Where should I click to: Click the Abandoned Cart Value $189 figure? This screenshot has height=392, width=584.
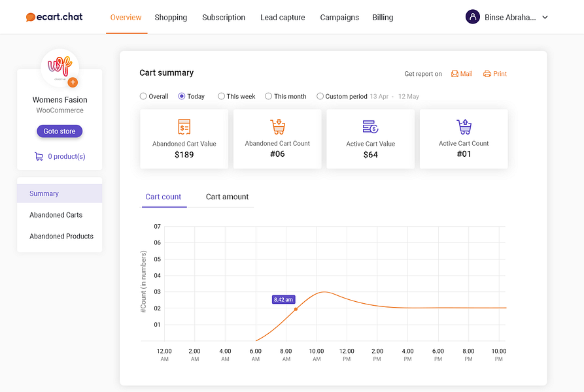[x=184, y=155]
